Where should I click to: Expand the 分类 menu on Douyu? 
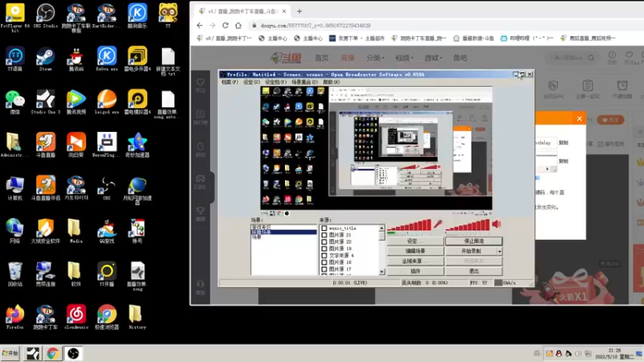375,58
